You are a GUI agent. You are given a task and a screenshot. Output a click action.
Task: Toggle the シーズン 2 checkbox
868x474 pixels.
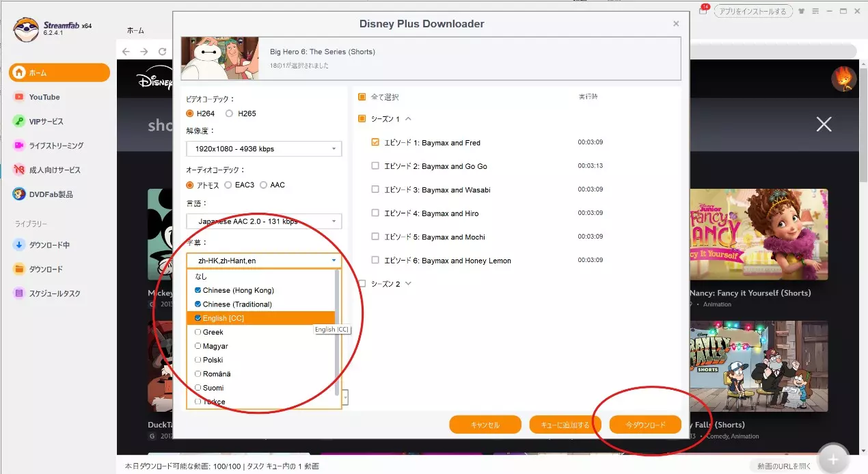click(x=362, y=284)
